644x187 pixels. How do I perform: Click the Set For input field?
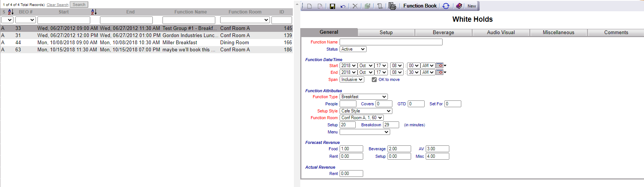tap(453, 104)
